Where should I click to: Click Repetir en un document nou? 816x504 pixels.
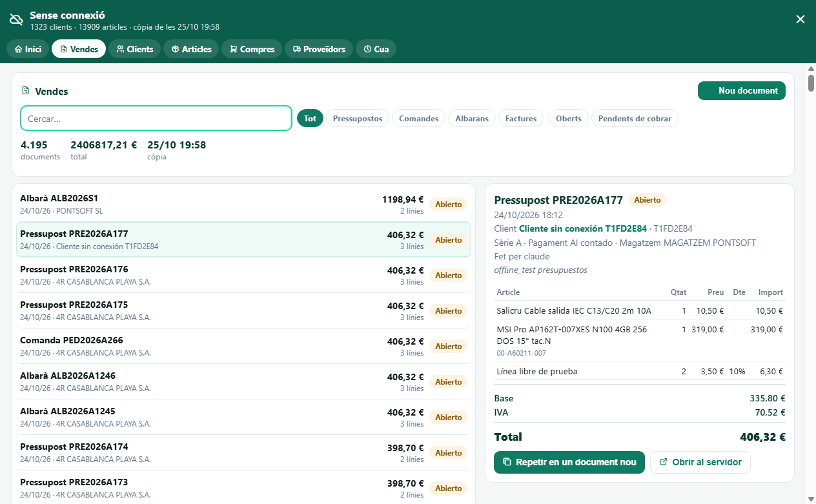(x=569, y=462)
